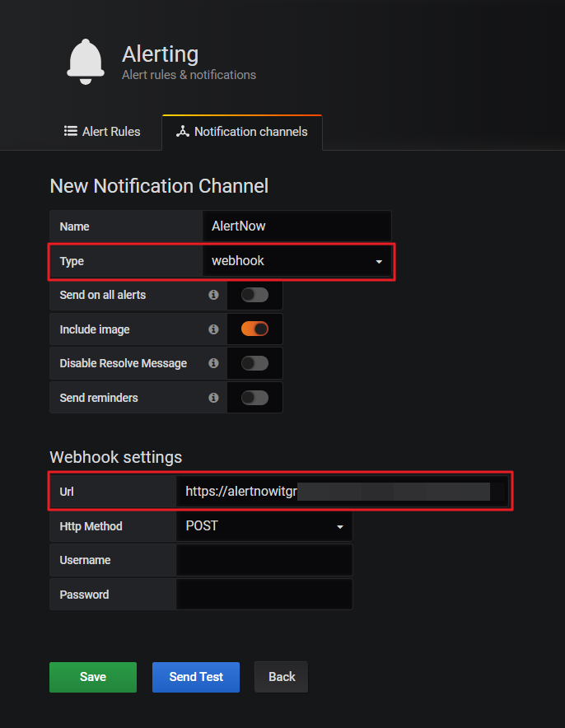The image size is (565, 728).
Task: Click the Notification channels tab icon
Action: (x=183, y=132)
